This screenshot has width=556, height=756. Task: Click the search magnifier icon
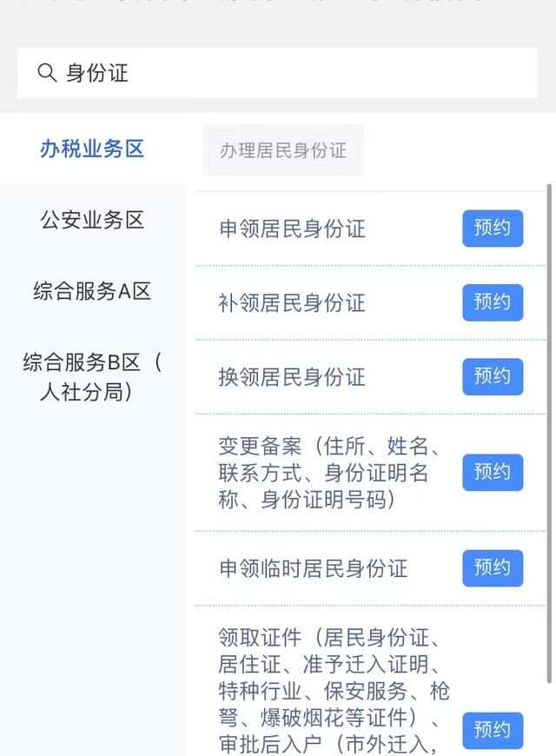47,73
